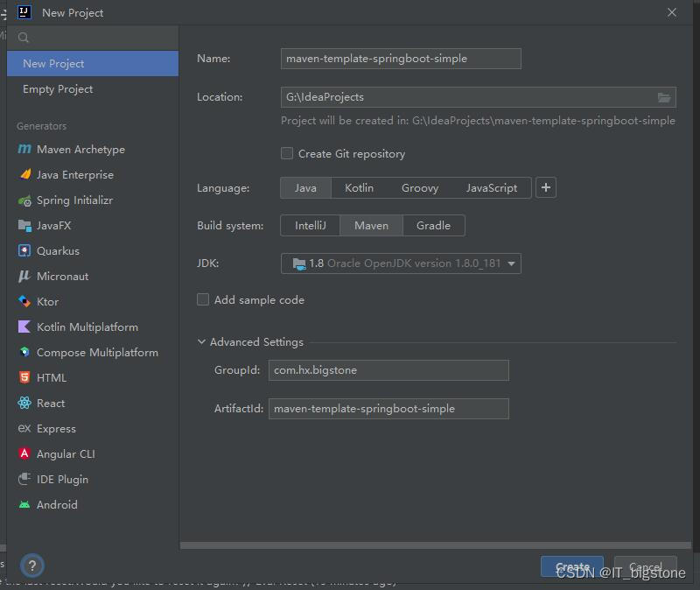Viewport: 700px width, 590px height.
Task: Open Kotlin Multiplatform generator entry
Action: click(93, 327)
